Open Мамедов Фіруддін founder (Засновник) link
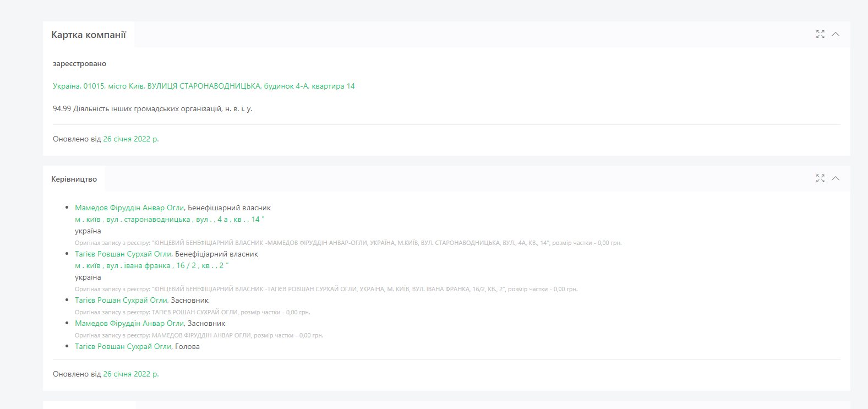This screenshot has width=868, height=409. [x=129, y=323]
